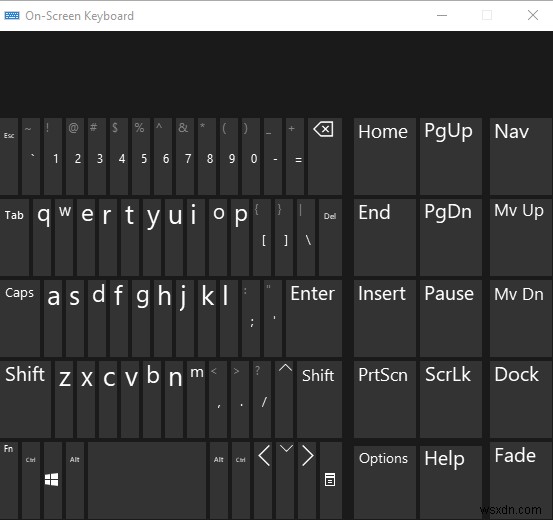Viewport: 553px width, 520px height.
Task: Click the left square bracket key
Action: coord(262,237)
